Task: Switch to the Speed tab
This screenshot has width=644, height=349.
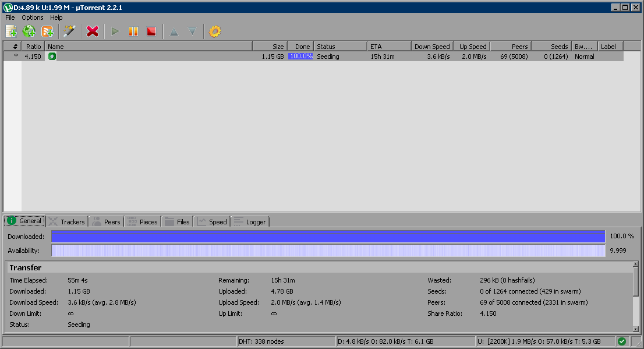Action: [212, 221]
